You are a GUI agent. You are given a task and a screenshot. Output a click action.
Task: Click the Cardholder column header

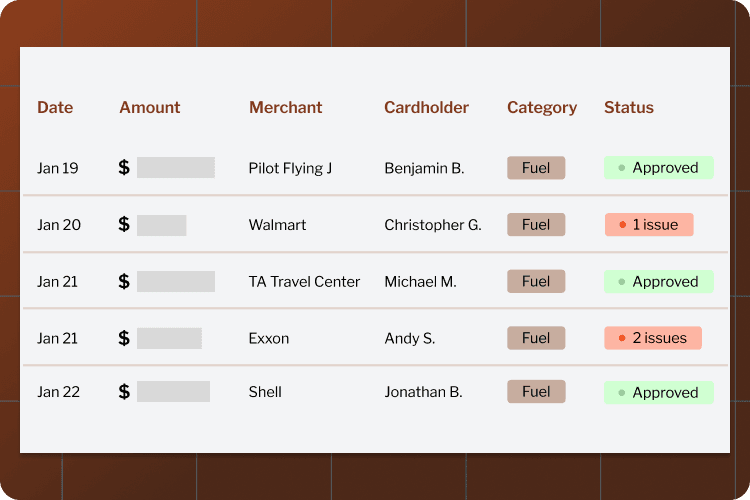tap(426, 108)
